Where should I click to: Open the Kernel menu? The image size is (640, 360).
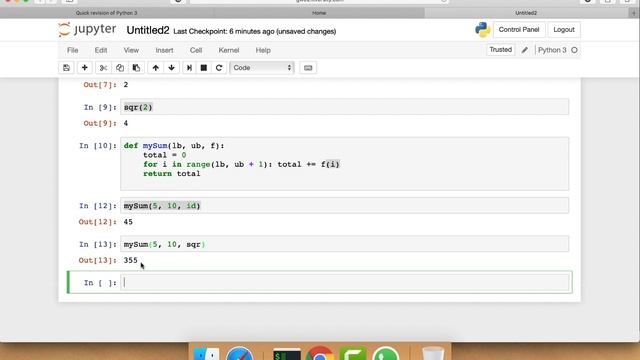pos(229,50)
